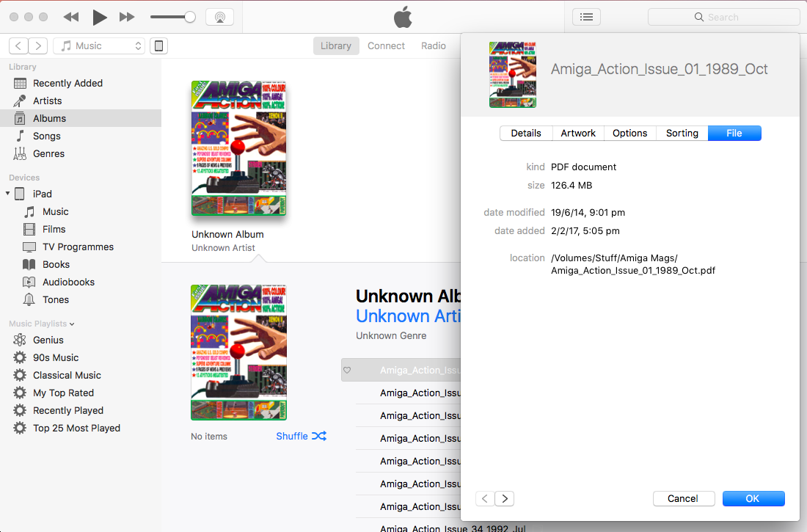The width and height of the screenshot is (807, 532).
Task: Click the date added value 2/2/17
Action: [x=585, y=230]
